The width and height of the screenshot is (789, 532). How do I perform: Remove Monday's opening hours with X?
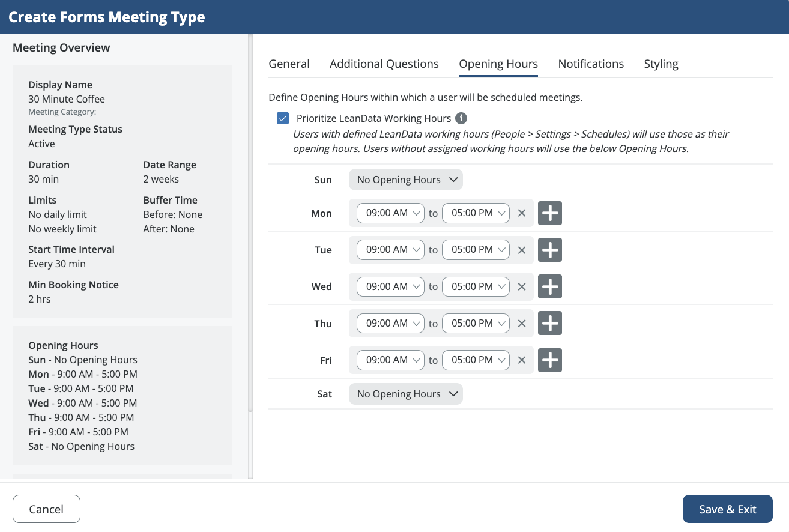[522, 213]
